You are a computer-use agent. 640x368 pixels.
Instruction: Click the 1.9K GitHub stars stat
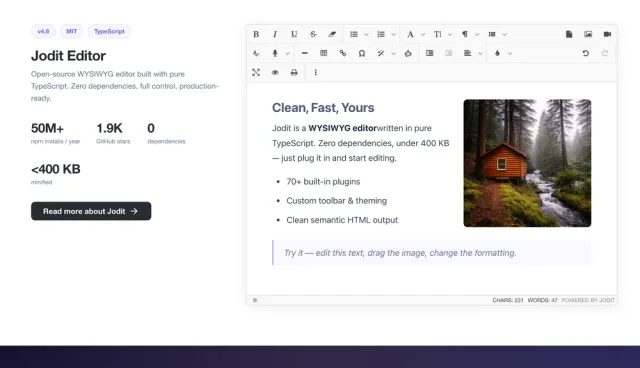(113, 133)
